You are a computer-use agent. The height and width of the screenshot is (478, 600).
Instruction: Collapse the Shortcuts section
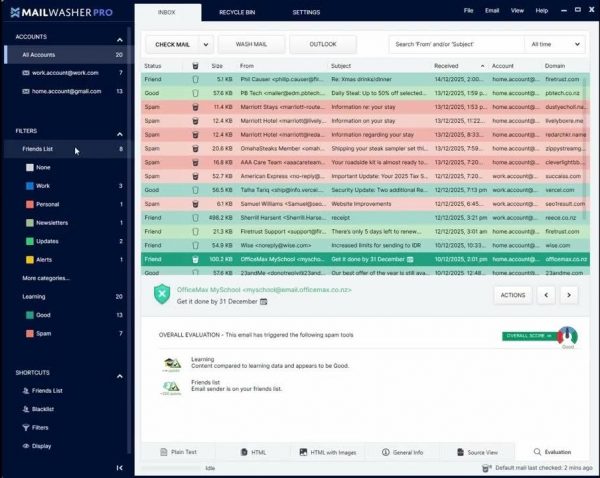tap(120, 376)
